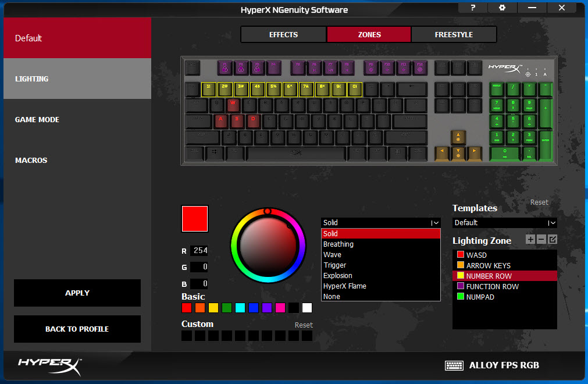Image resolution: width=588 pixels, height=384 pixels.
Task: Select the green numpad slash key
Action: pyautogui.click(x=513, y=89)
